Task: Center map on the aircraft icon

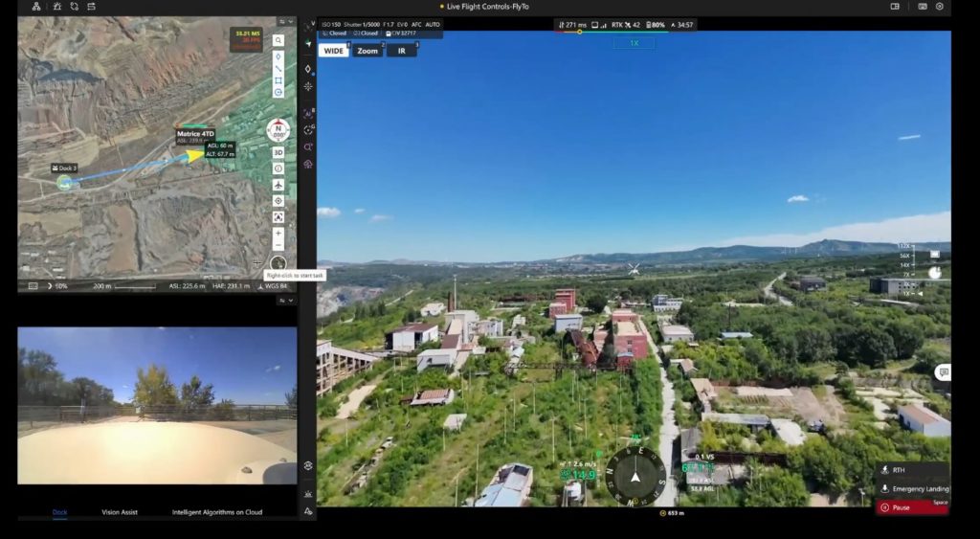Action: tap(278, 185)
